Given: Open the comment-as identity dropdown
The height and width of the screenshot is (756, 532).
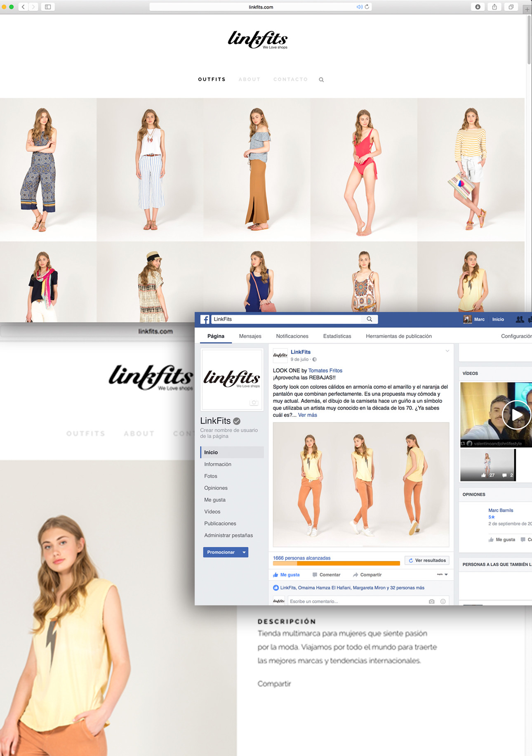Looking at the screenshot, I should (x=443, y=574).
